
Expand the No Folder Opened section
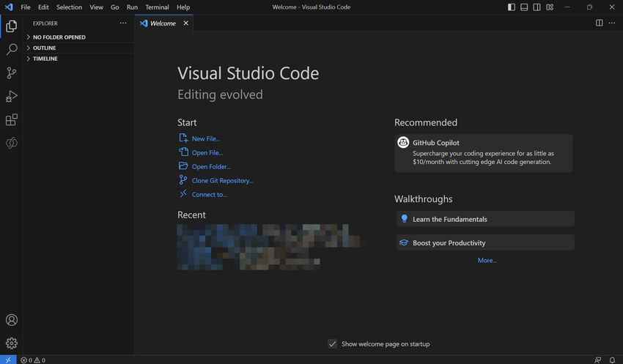[x=59, y=37]
